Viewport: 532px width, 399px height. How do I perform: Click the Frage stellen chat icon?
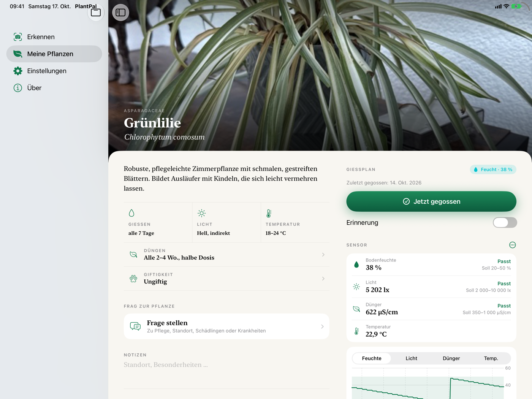pyautogui.click(x=135, y=326)
